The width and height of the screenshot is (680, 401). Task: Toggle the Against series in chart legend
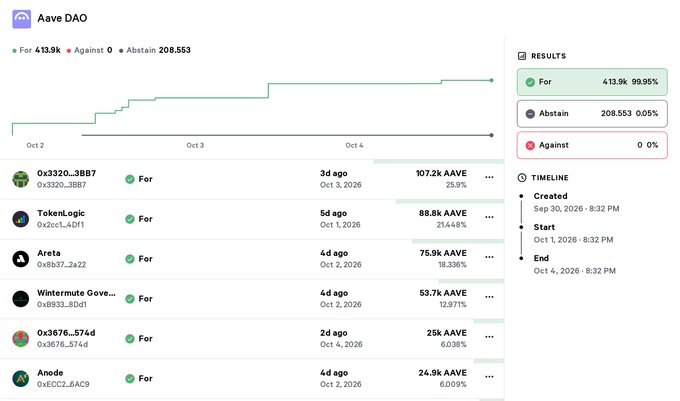point(89,50)
